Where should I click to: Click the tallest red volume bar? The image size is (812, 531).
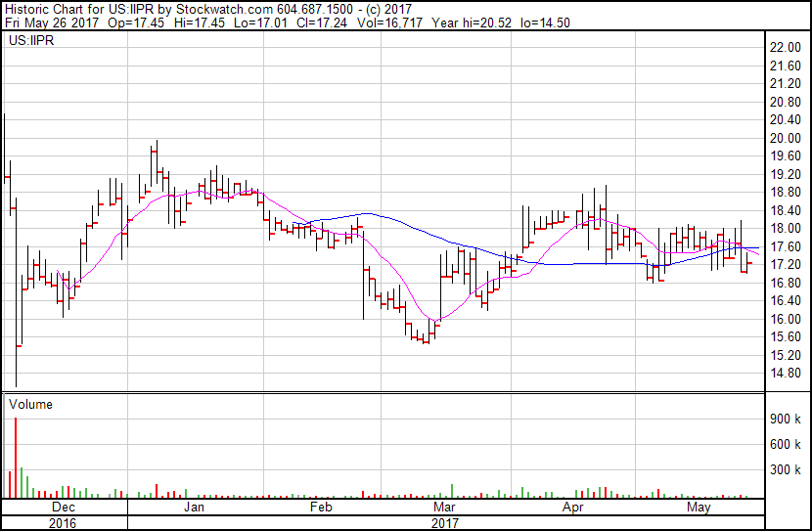tap(16, 458)
